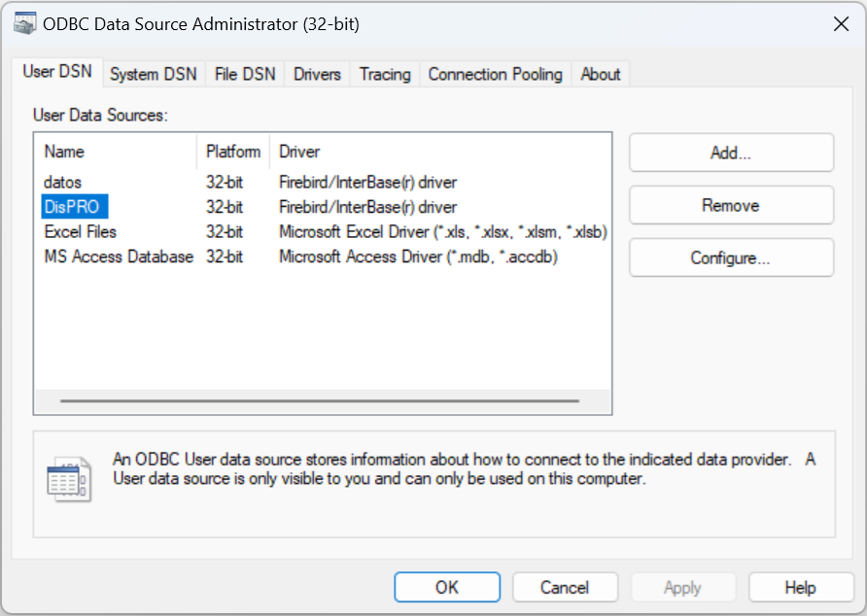Click the horizontal scrollbar in the list
Screen dimensions: 867x616
(x=319, y=400)
